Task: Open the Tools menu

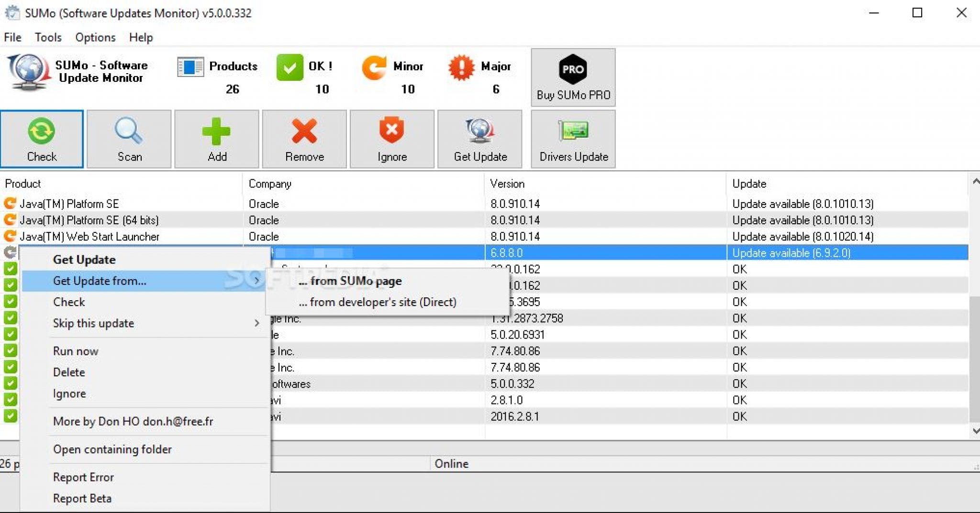Action: click(x=48, y=37)
